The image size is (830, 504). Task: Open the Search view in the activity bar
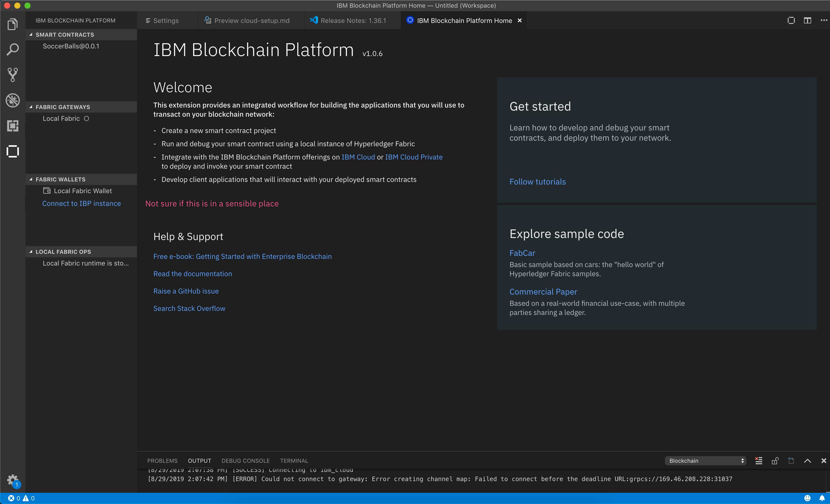tap(13, 49)
